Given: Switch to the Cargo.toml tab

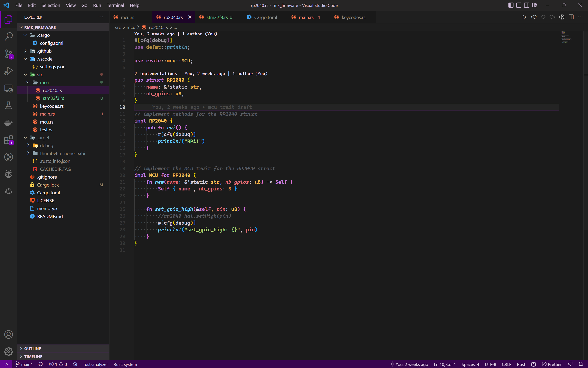Looking at the screenshot, I should click(x=265, y=17).
